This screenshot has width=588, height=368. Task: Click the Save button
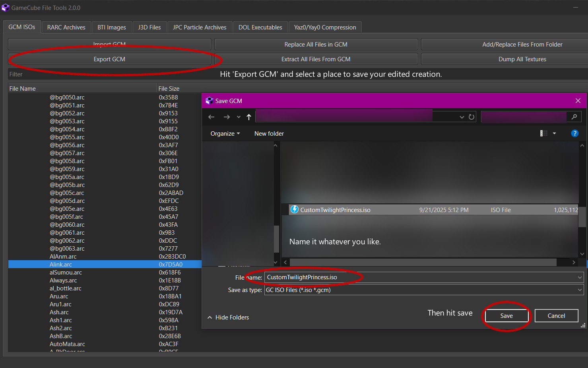pos(506,316)
